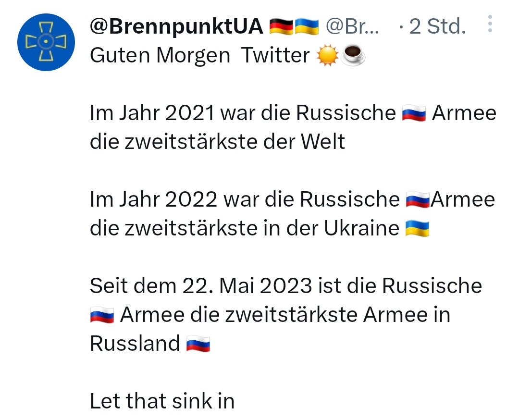
Task: Click the Russian flag before 'Armee die zweitstärkste Armee'
Action: pos(102,316)
